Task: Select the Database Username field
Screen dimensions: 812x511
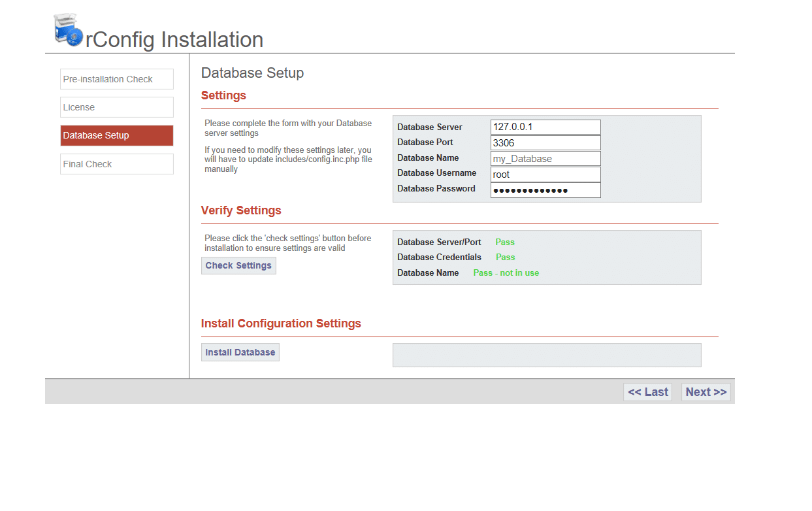Action: coord(545,174)
